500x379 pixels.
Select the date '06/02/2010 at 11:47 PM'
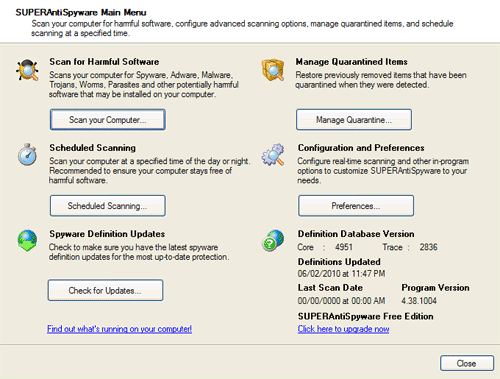click(x=341, y=274)
